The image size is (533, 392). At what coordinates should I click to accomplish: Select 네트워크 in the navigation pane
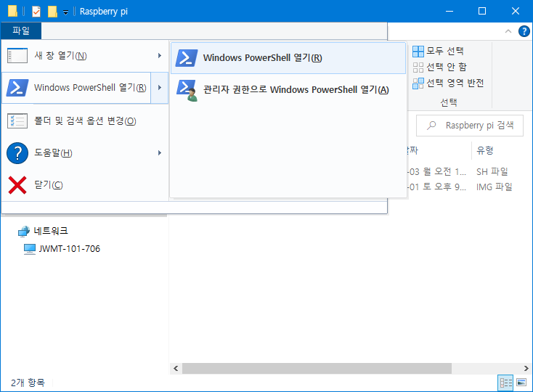click(51, 231)
